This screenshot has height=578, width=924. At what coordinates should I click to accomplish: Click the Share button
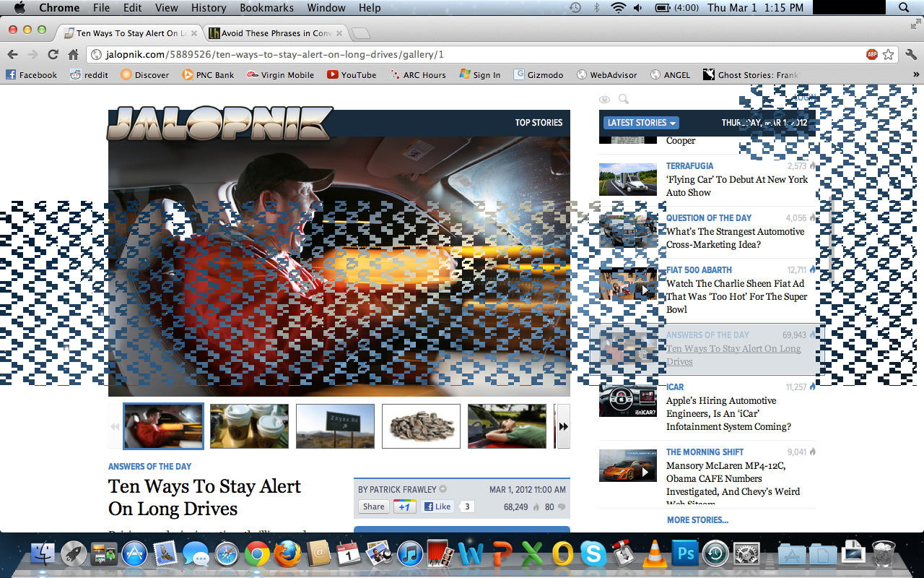373,506
